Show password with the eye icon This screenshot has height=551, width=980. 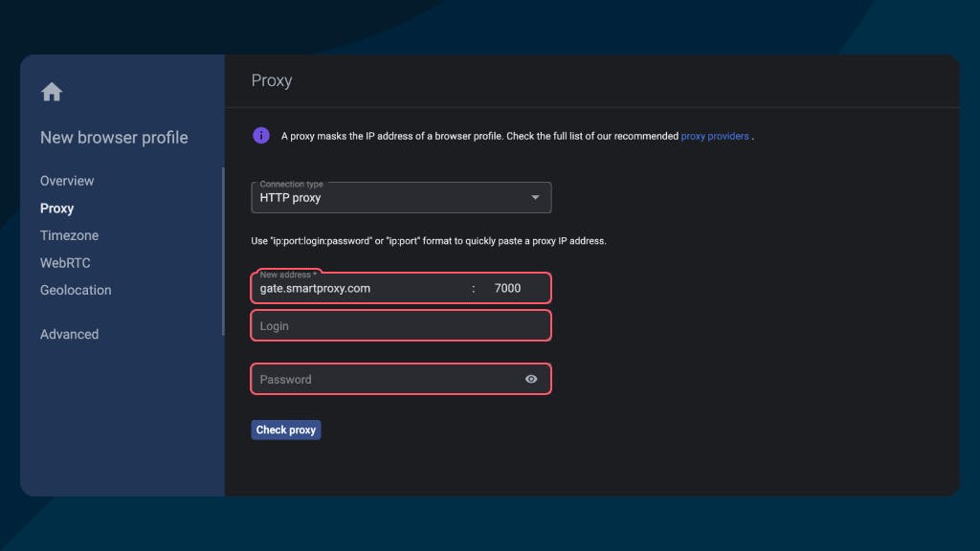(x=531, y=379)
